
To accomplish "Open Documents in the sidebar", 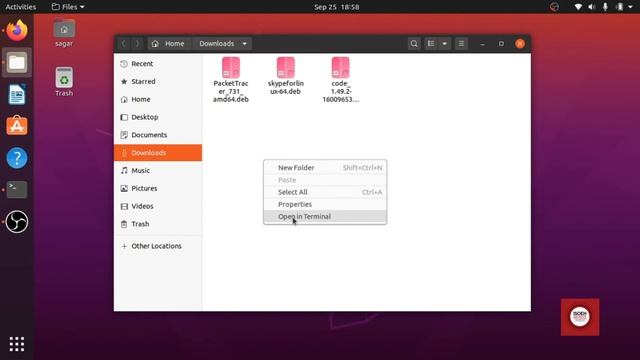I will (158, 135).
